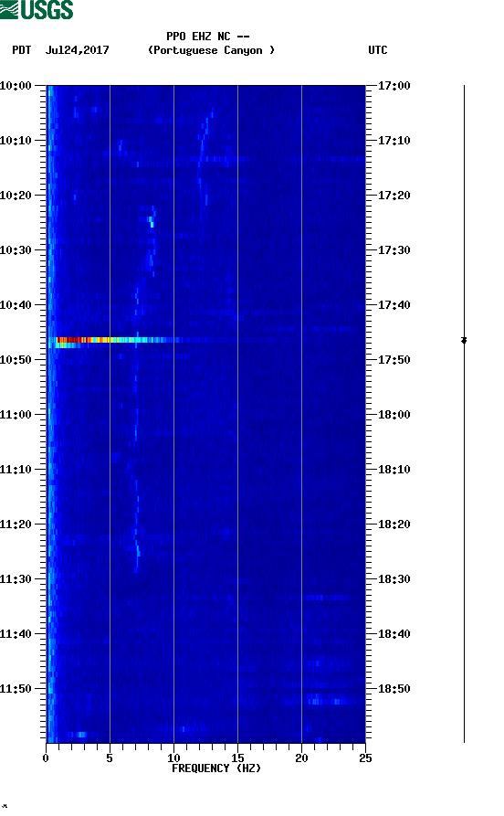Click the 11:50 PDT time label
The width and height of the screenshot is (504, 816).
pyautogui.click(x=16, y=688)
